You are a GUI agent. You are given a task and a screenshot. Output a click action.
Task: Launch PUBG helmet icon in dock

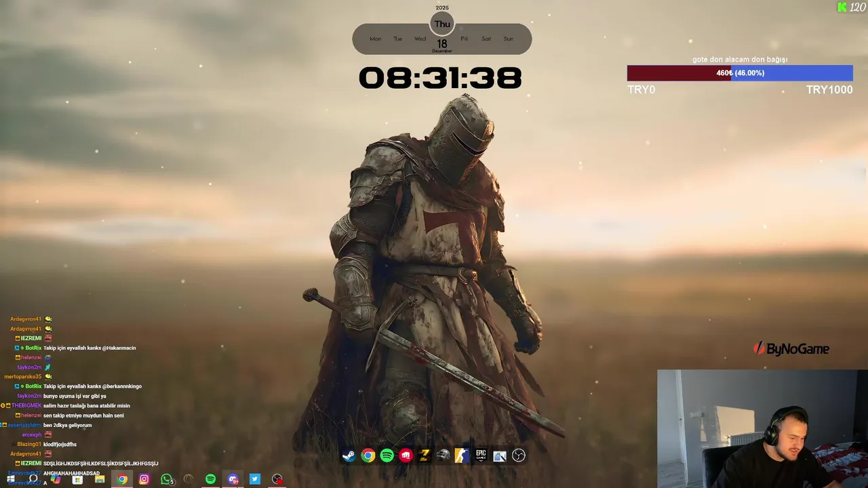point(443,455)
